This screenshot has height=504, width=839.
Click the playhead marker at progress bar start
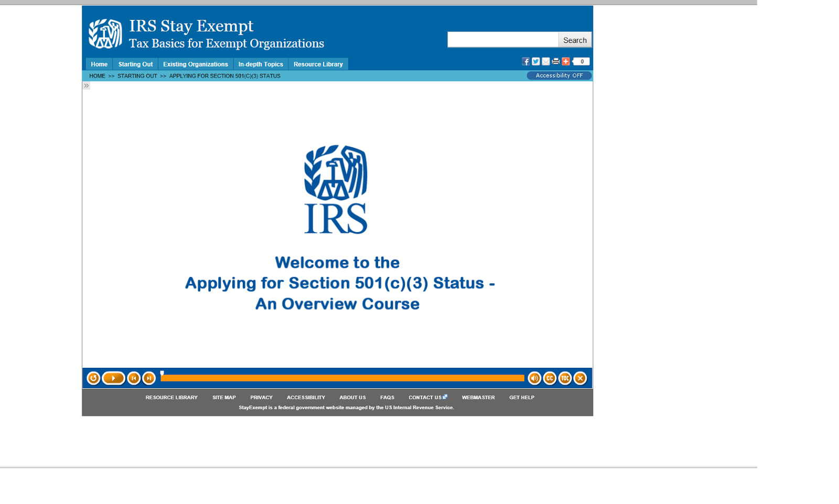coord(162,374)
